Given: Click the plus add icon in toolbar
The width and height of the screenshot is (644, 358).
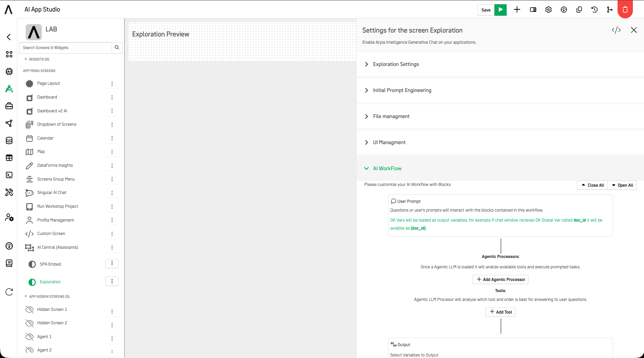Looking at the screenshot, I should click(517, 10).
